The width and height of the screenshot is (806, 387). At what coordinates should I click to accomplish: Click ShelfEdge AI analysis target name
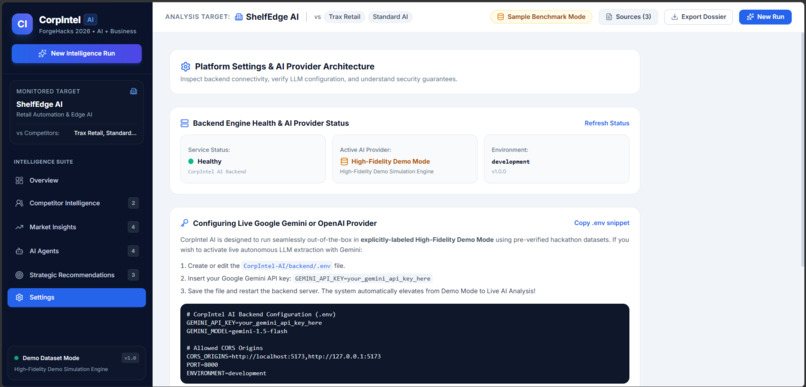[x=272, y=16]
